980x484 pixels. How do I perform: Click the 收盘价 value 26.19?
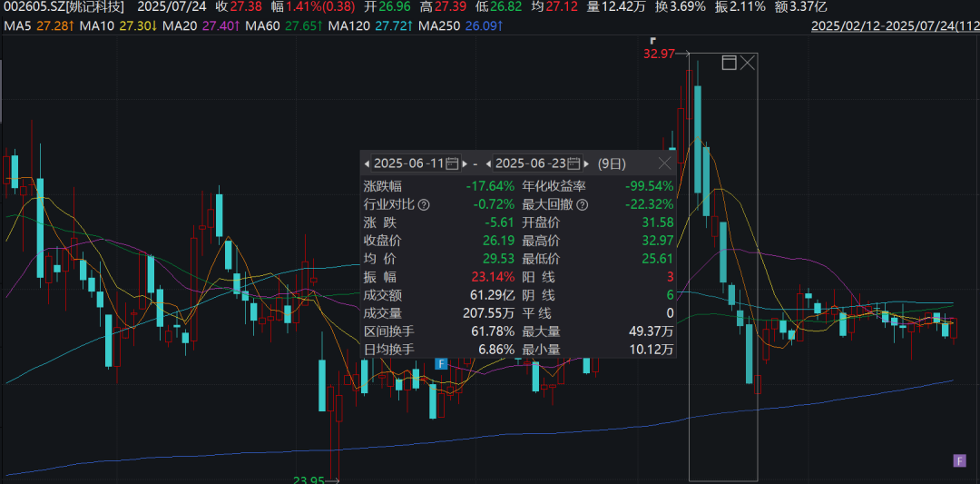499,241
